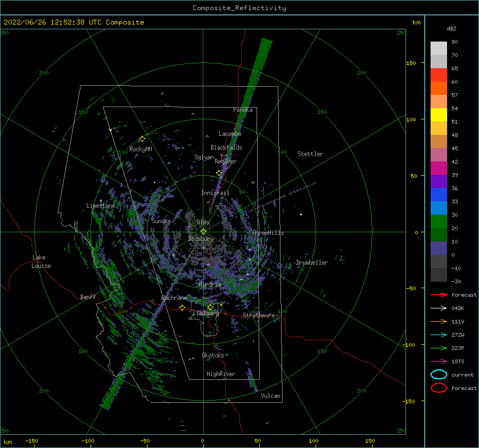
Task: Click the RockyMH label
Action: coord(141,149)
